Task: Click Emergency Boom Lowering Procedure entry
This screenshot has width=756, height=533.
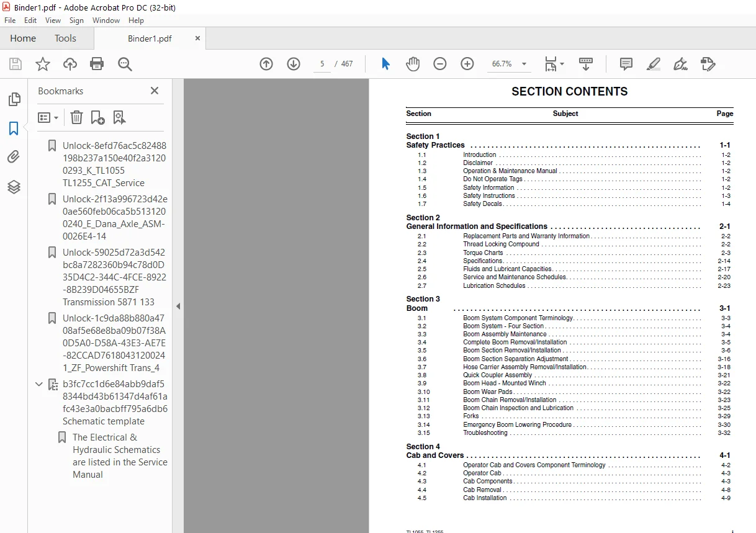Action: (518, 424)
